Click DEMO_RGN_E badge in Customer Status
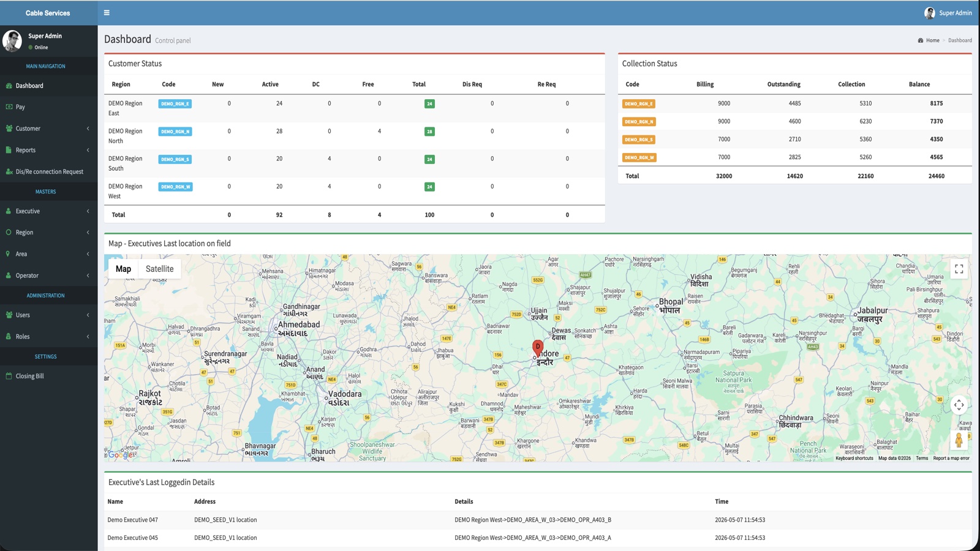Viewport: 980px width, 551px height. point(175,104)
